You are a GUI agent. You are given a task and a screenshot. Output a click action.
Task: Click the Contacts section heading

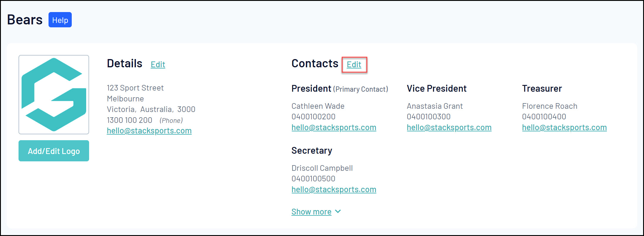[x=315, y=63]
